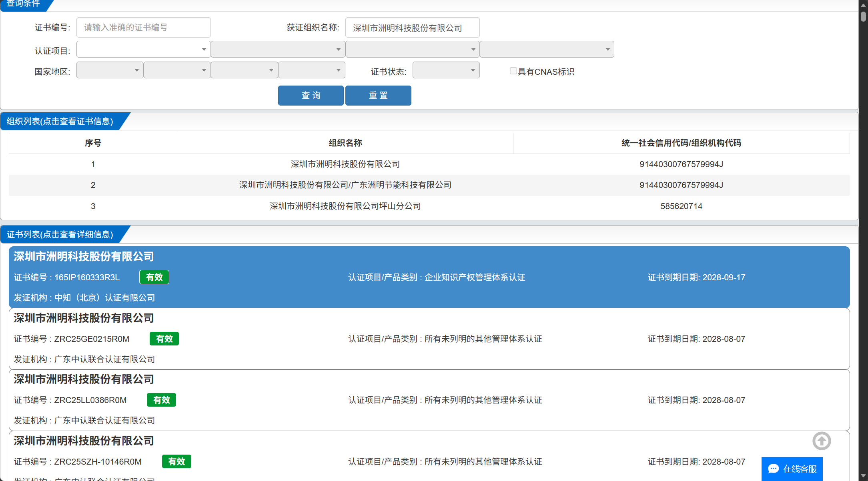Click the scroll-to-top arrow icon

click(822, 441)
